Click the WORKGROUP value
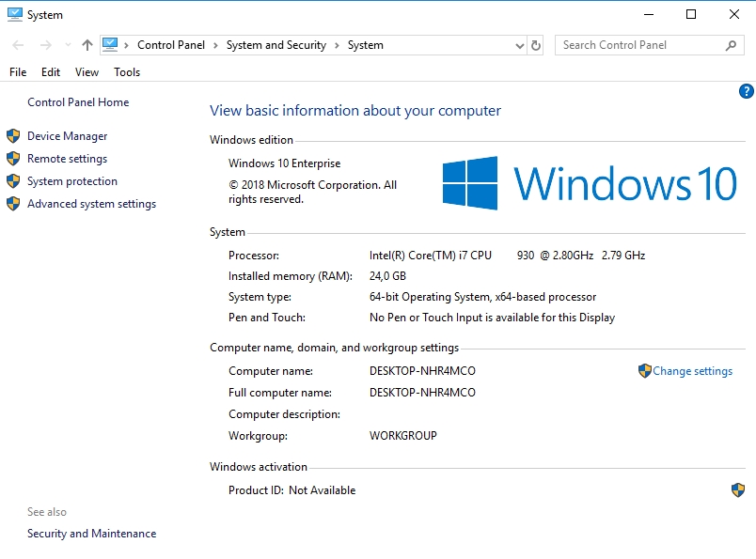Screen dimensions: 756x559 click(x=403, y=436)
